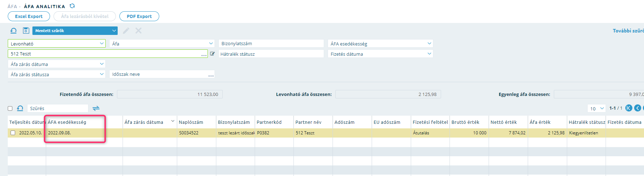This screenshot has height=176, width=644.
Task: Expand the Áfa zárás státusza dropdown
Action: [57, 74]
